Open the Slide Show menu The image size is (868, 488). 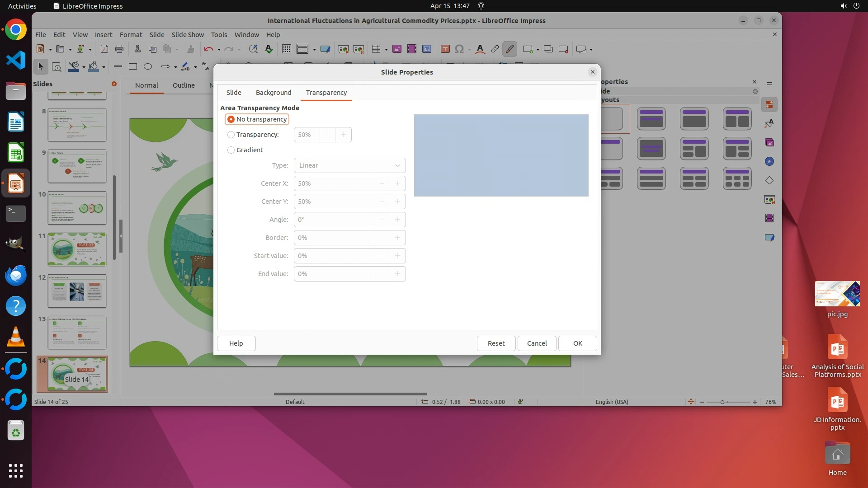click(187, 35)
